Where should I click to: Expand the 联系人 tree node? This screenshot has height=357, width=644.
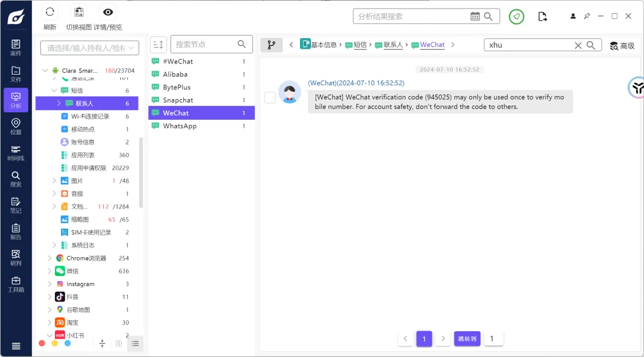coord(59,103)
